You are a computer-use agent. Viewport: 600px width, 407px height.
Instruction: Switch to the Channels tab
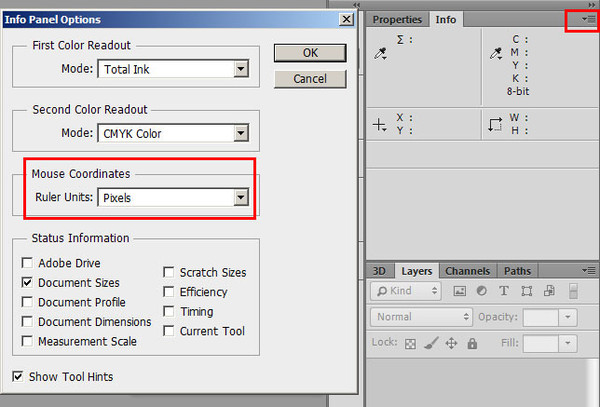467,271
